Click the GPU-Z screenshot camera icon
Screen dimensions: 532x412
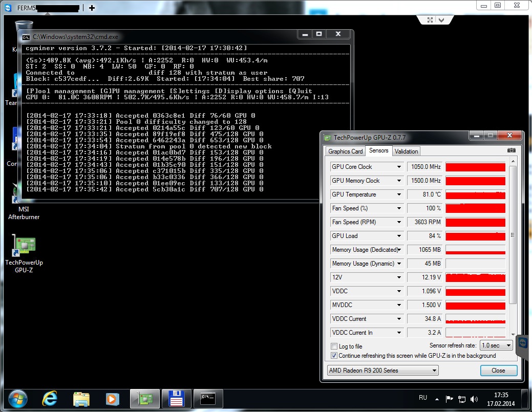(512, 150)
